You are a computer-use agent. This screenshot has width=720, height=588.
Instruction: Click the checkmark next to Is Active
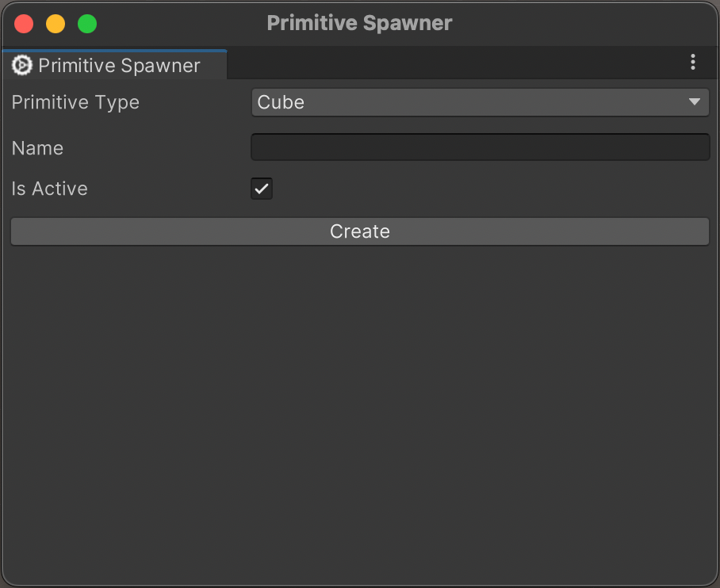pyautogui.click(x=262, y=189)
